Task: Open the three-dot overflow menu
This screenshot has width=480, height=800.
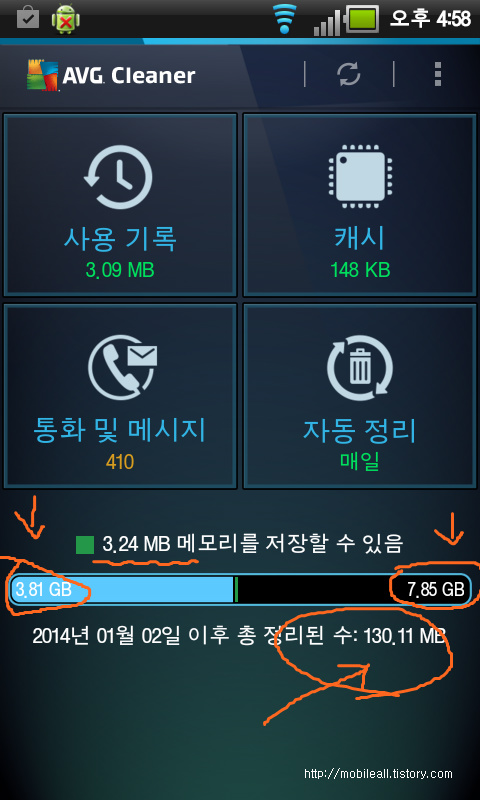Action: pyautogui.click(x=438, y=74)
